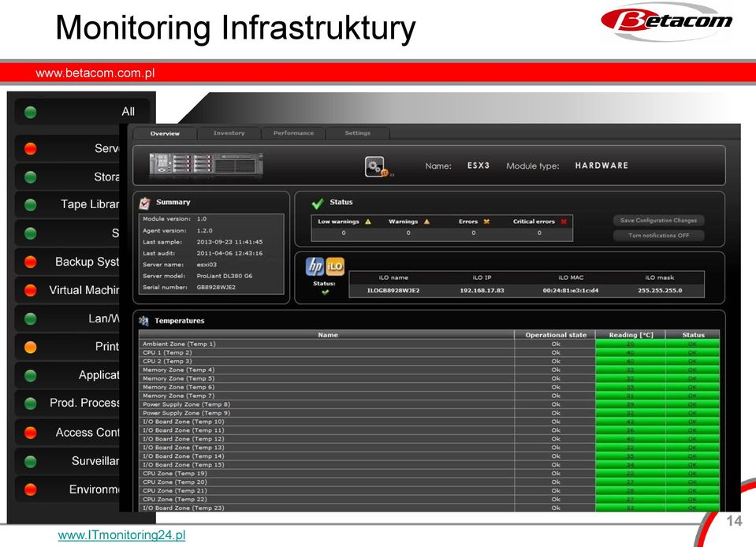Image resolution: width=756 pixels, height=547 pixels.
Task: Select the CPU 2 (Temp 3) row
Action: [429, 362]
